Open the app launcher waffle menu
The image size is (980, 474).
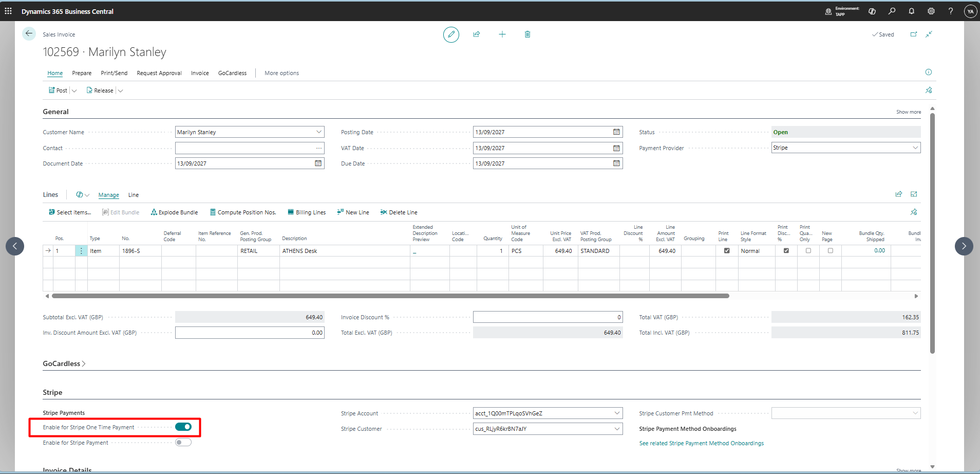pyautogui.click(x=8, y=11)
